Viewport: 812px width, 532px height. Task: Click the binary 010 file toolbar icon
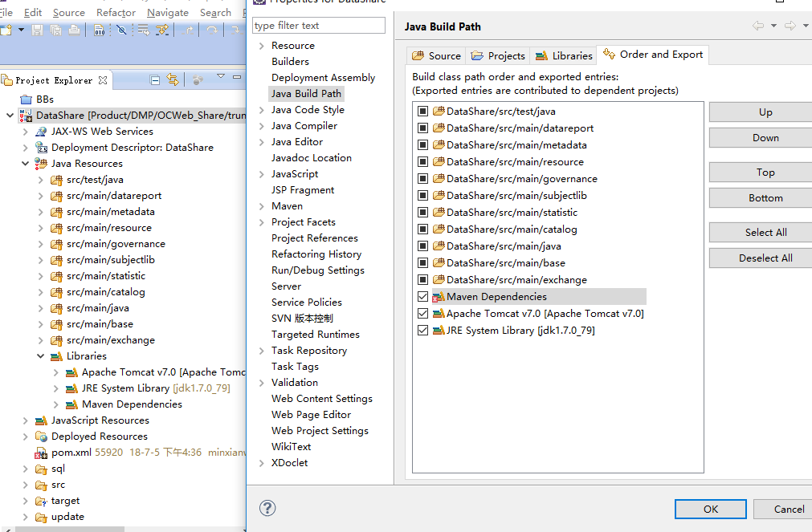100,30
